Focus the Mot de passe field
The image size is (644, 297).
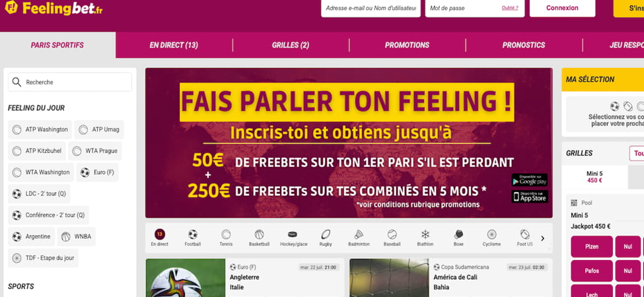tap(475, 8)
